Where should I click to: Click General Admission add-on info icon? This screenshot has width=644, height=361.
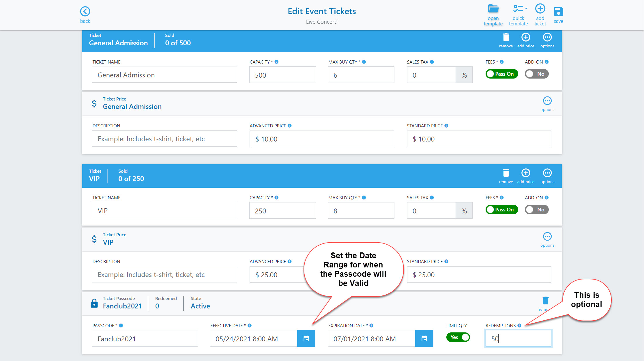[x=546, y=62]
